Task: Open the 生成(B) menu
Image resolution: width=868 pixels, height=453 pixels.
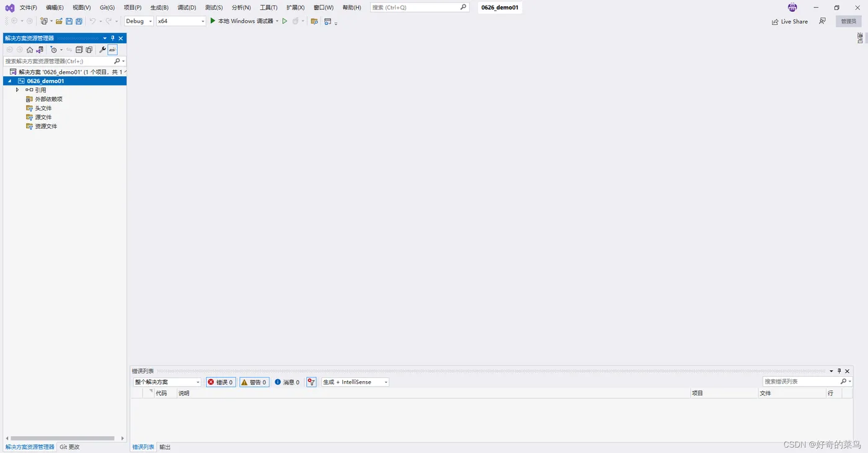Action: click(159, 7)
